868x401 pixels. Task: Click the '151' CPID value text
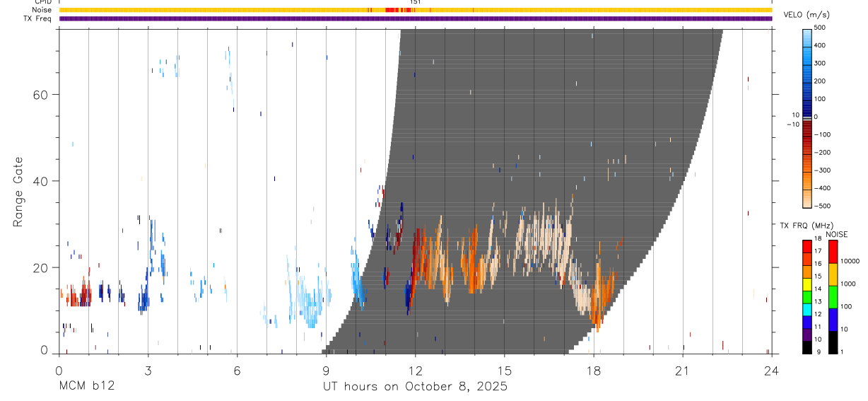416,2
